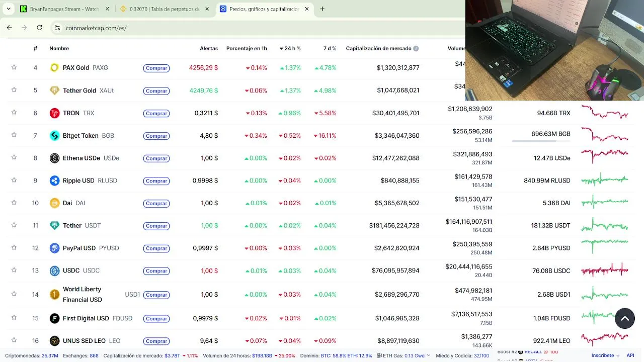
Task: Open Dai coin logo
Action: coord(54,203)
